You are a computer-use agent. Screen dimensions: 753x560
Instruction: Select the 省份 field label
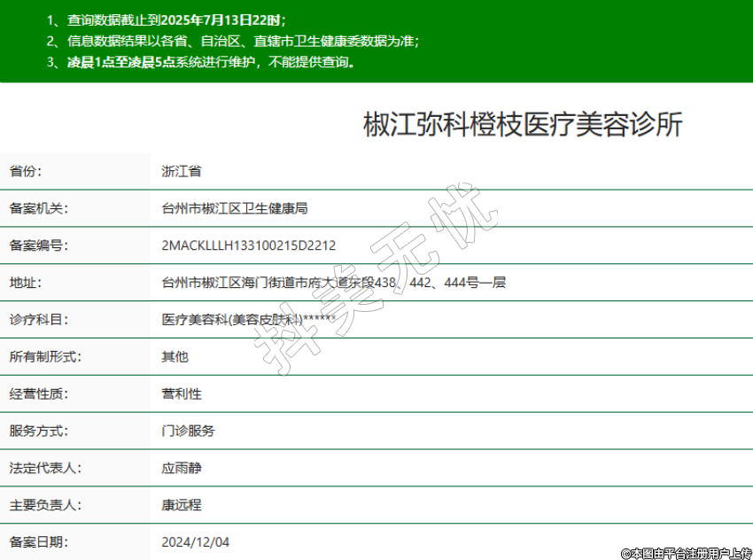pyautogui.click(x=26, y=171)
